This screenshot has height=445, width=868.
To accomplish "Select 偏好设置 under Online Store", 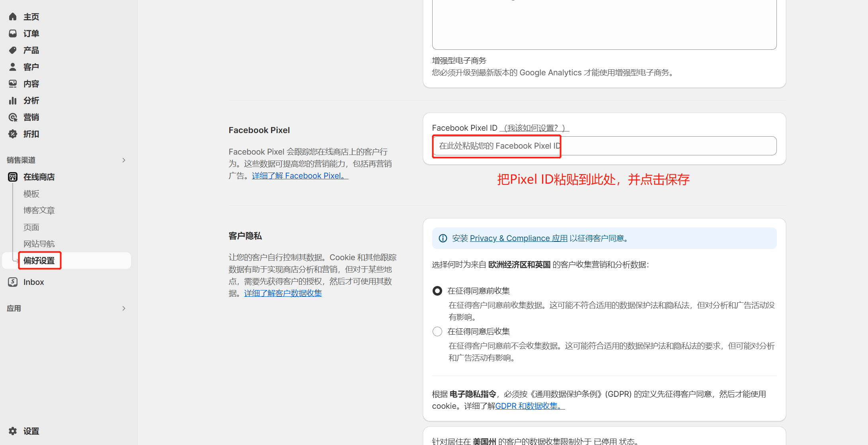I will [x=39, y=261].
